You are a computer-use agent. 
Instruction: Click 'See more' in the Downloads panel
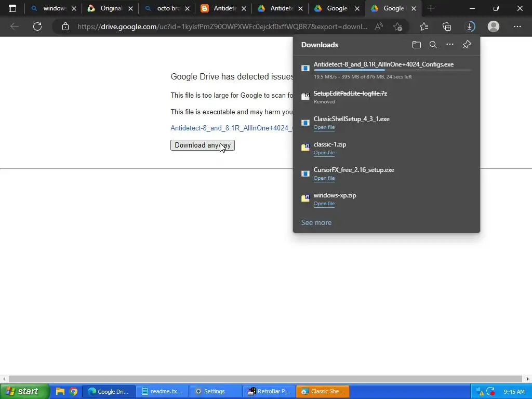(316, 222)
